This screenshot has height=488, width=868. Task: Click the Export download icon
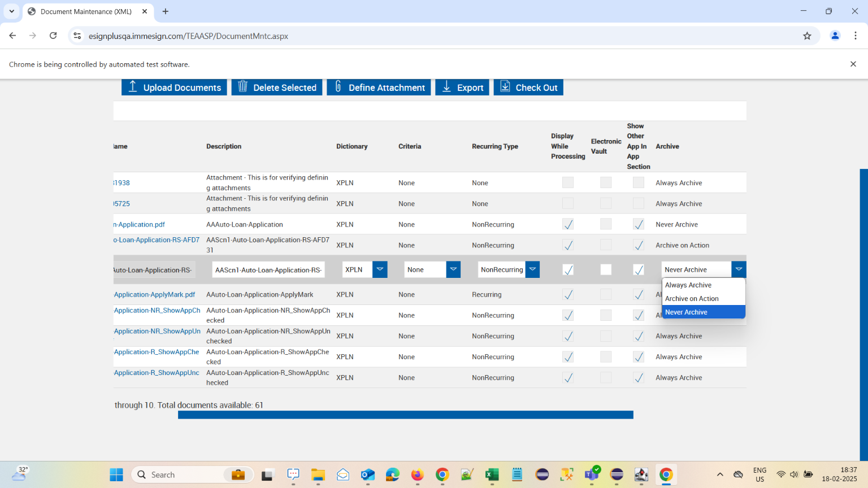pos(446,87)
